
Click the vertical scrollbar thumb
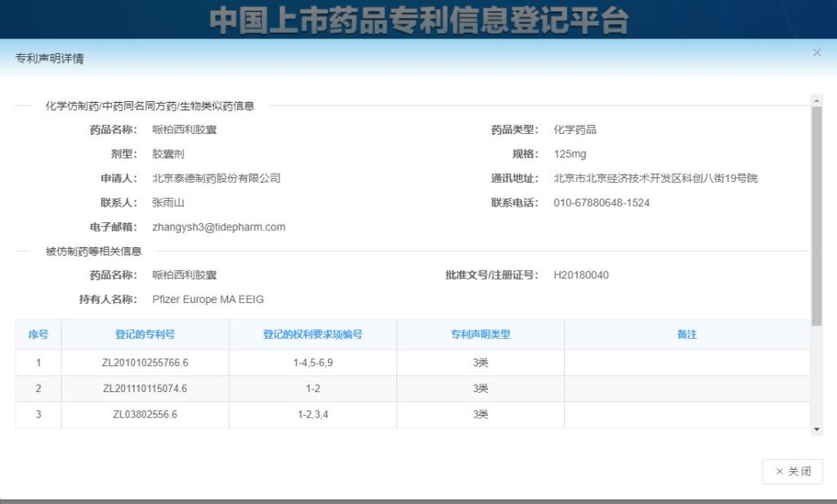click(817, 216)
